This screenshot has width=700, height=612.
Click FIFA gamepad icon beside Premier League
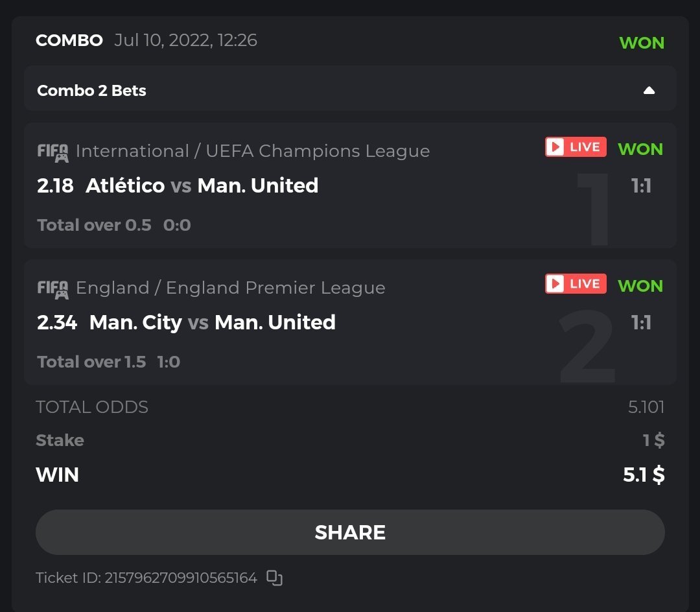pos(52,289)
